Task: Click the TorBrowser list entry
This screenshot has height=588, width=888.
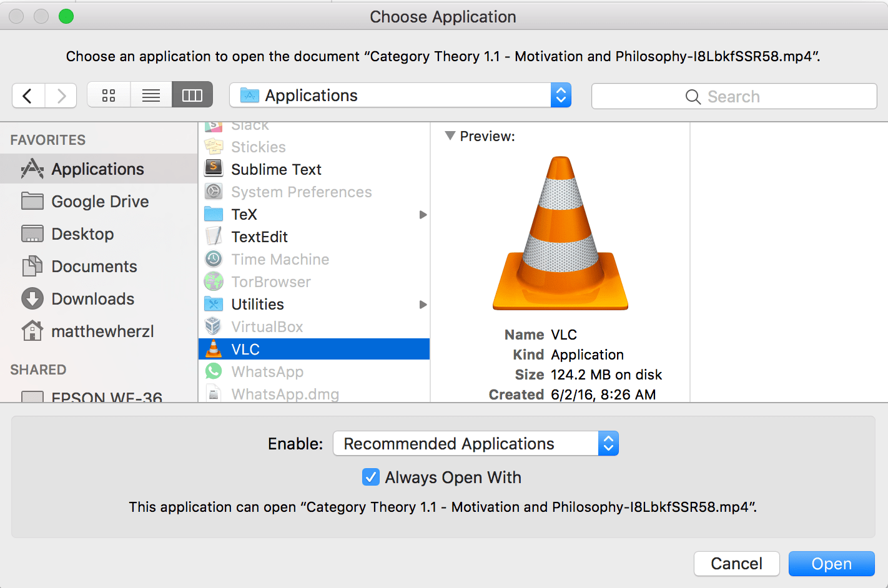Action: 314,282
